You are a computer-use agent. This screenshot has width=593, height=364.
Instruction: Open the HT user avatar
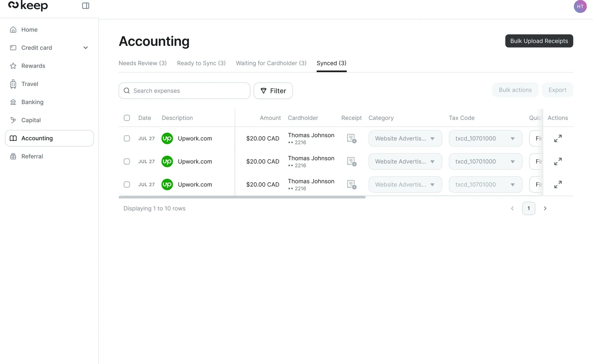point(580,6)
